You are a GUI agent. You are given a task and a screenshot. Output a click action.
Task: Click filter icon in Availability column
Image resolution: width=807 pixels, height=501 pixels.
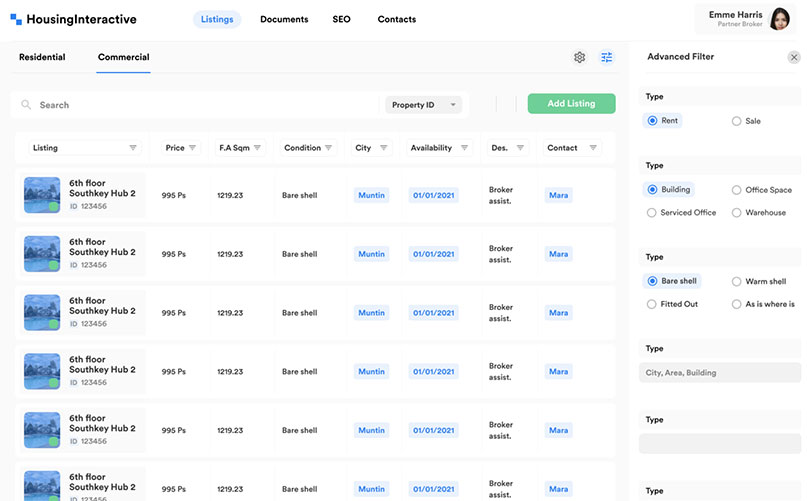tap(464, 148)
